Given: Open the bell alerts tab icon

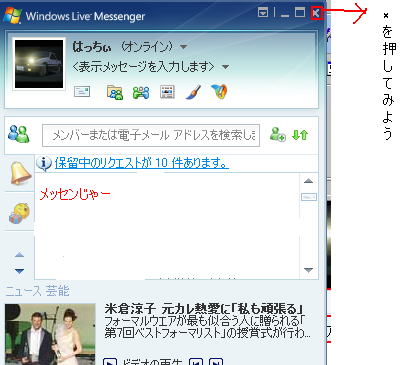Looking at the screenshot, I should coord(20,173).
